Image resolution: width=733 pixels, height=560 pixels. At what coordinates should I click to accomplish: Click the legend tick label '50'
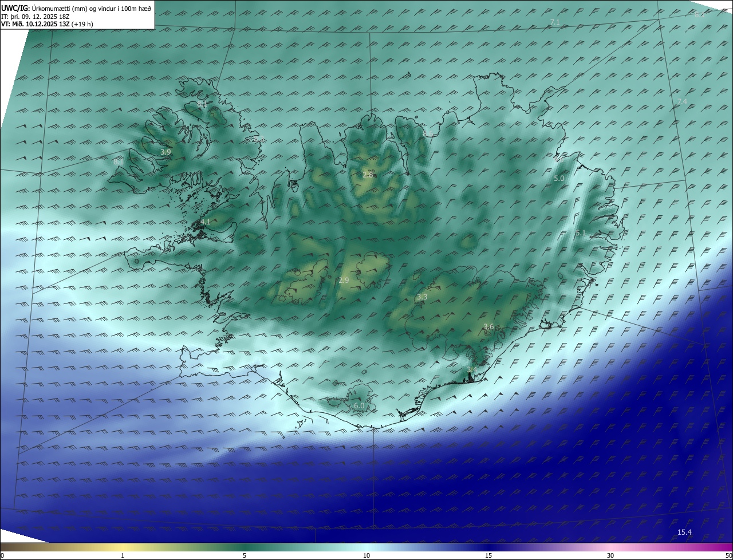[728, 555]
